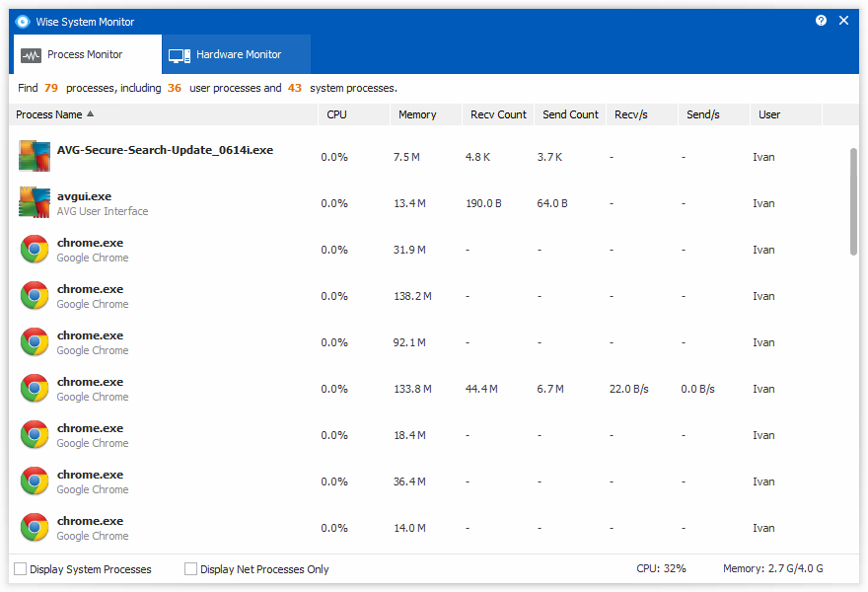Switch to the Hardware Monitor tab

[237, 54]
